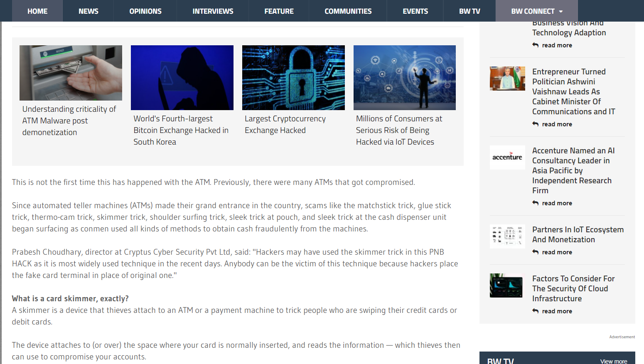Open the HOME navigation menu item
This screenshot has width=644, height=364.
[37, 11]
